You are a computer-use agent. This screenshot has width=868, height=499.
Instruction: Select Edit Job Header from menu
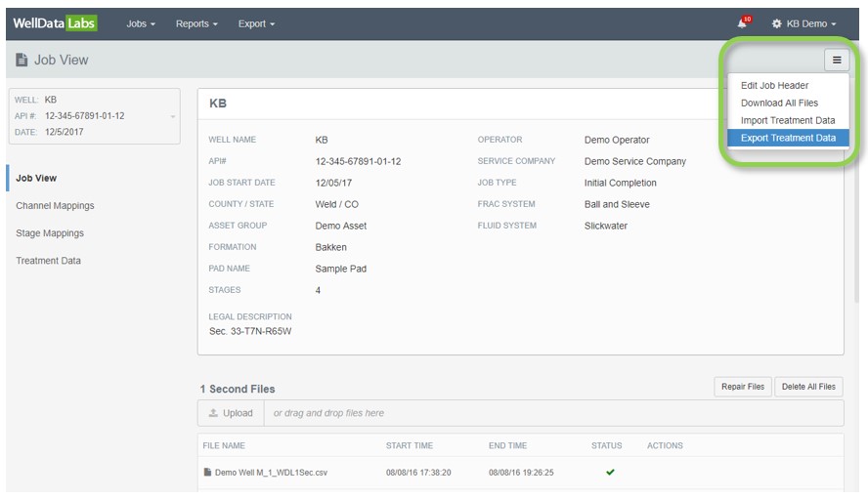[x=774, y=85]
